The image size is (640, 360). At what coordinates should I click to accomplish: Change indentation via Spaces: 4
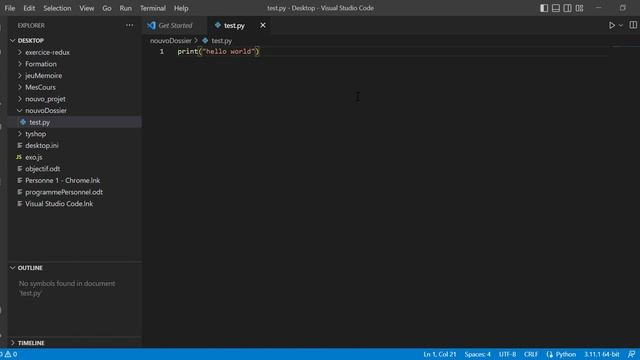[x=478, y=354]
